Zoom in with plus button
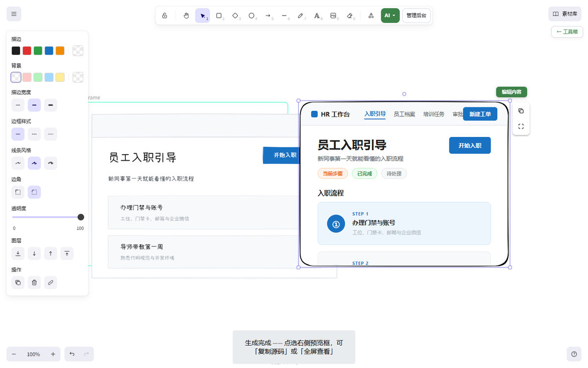The image size is (588, 368). pos(53,354)
